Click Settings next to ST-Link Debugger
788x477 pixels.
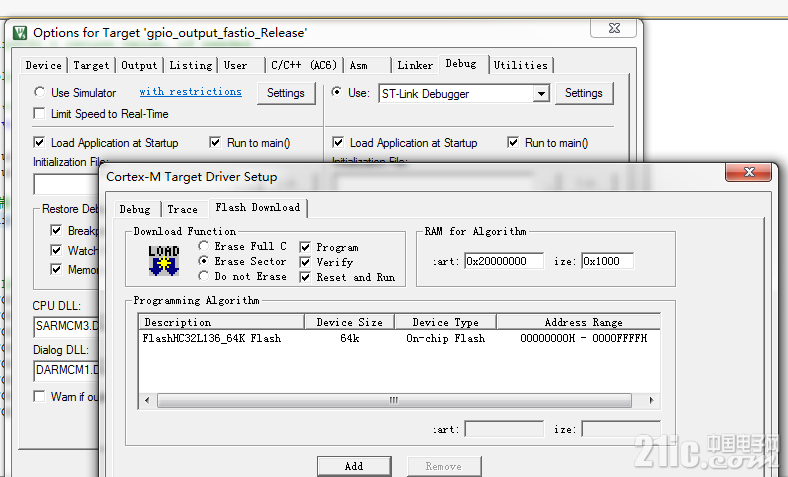click(x=584, y=93)
